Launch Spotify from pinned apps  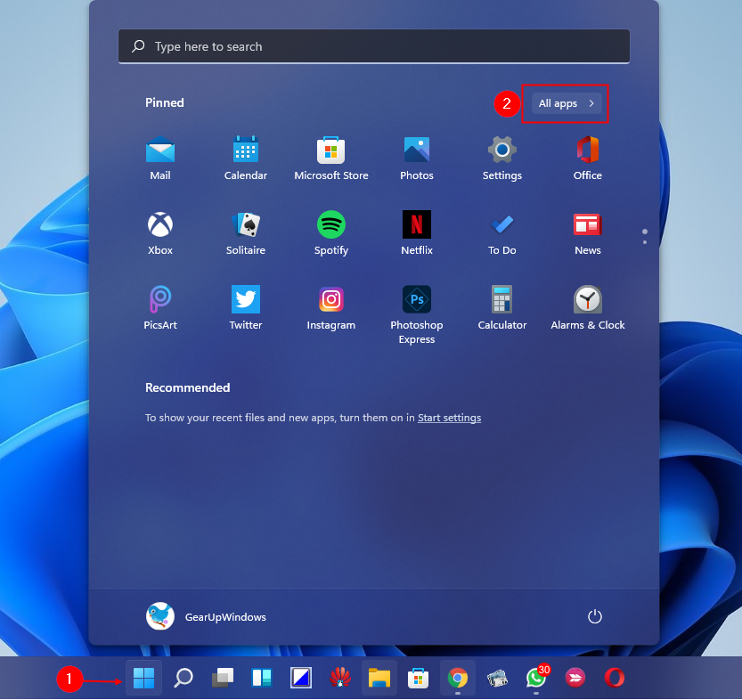[331, 233]
